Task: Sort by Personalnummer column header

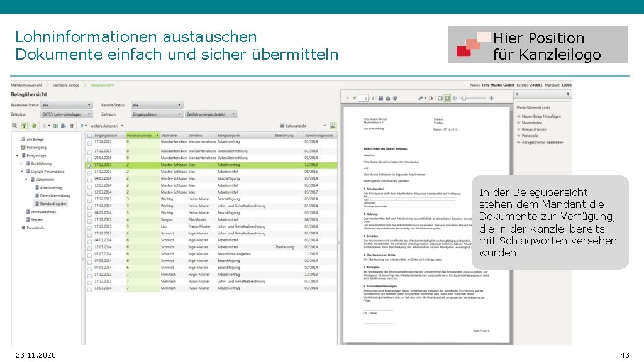Action: click(x=143, y=135)
